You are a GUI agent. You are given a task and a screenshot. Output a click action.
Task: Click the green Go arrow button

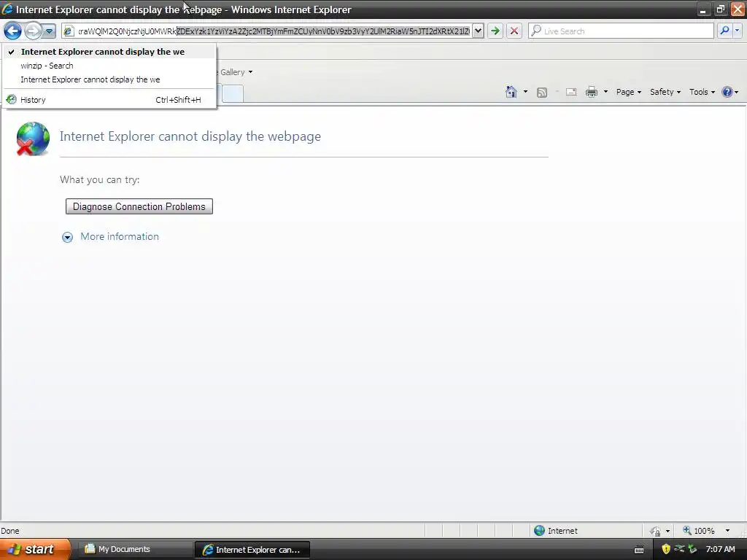[495, 31]
